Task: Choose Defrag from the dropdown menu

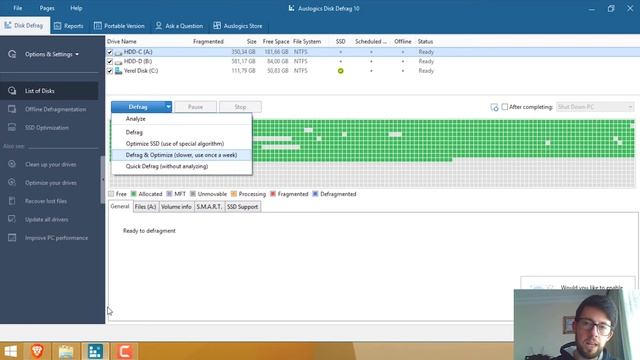Action: pos(182,132)
